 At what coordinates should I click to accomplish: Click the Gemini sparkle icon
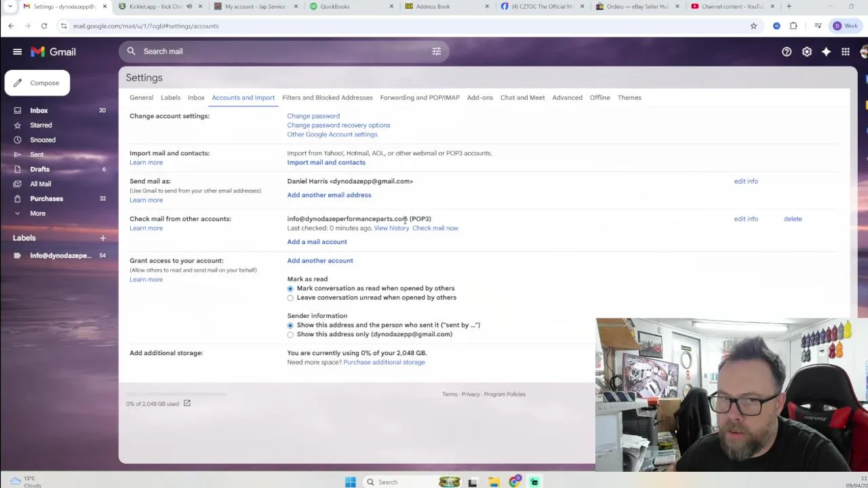[826, 52]
